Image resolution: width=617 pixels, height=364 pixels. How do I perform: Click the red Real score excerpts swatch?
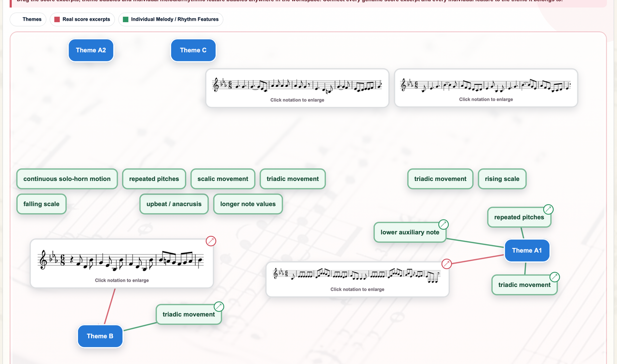57,19
